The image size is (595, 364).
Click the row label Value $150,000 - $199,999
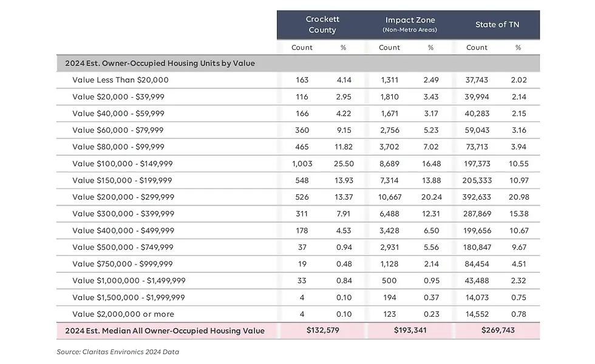(x=122, y=180)
